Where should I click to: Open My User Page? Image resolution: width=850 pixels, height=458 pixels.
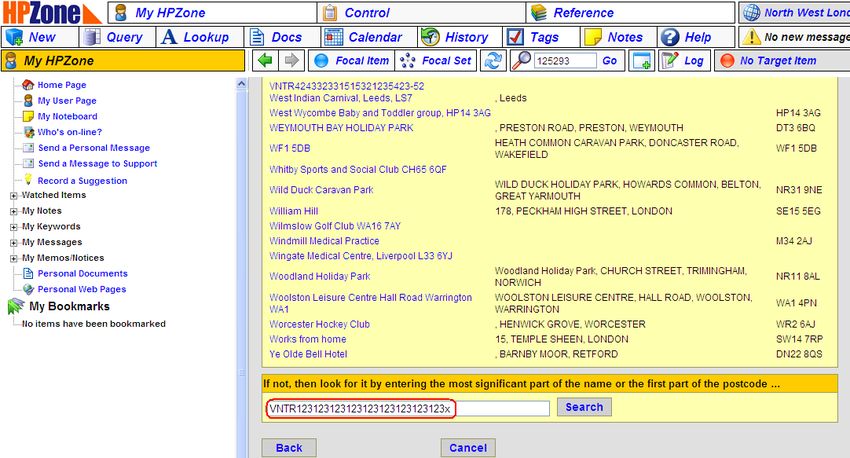67,100
